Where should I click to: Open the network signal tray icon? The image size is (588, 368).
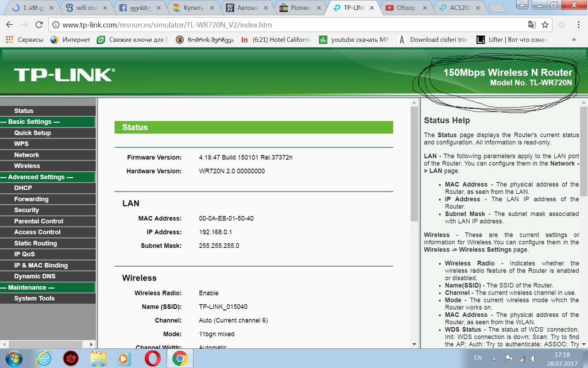point(521,359)
